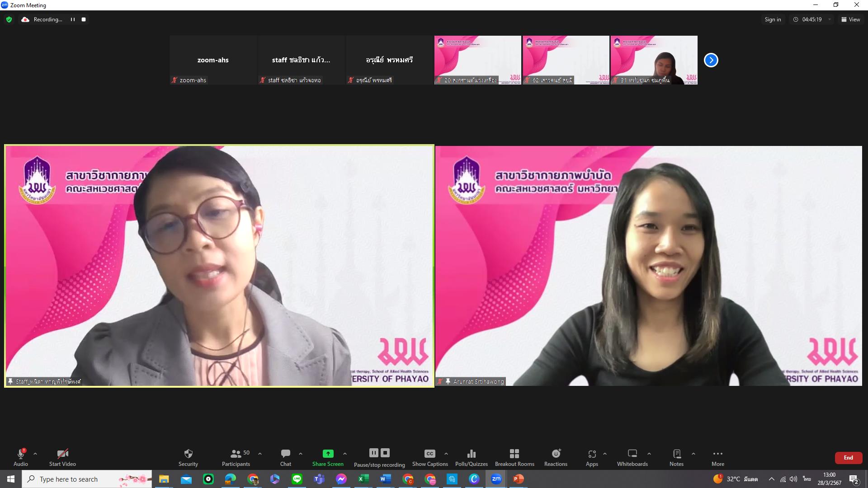Expand the Share Screen options arrow
Viewport: 868px width, 488px height.
pos(345,454)
